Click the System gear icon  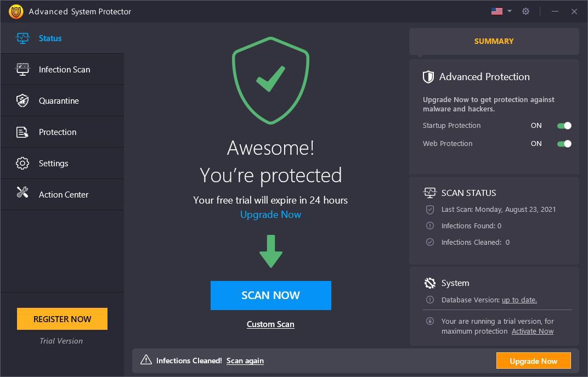430,283
